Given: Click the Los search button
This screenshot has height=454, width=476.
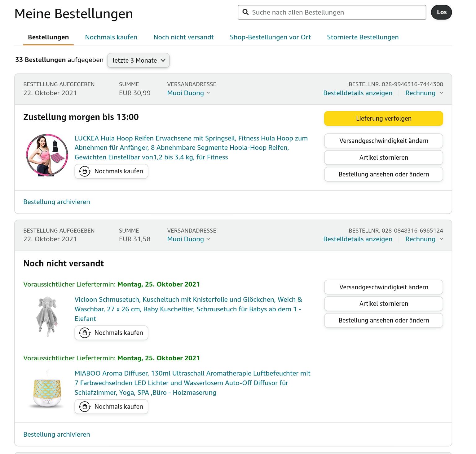Looking at the screenshot, I should point(441,12).
